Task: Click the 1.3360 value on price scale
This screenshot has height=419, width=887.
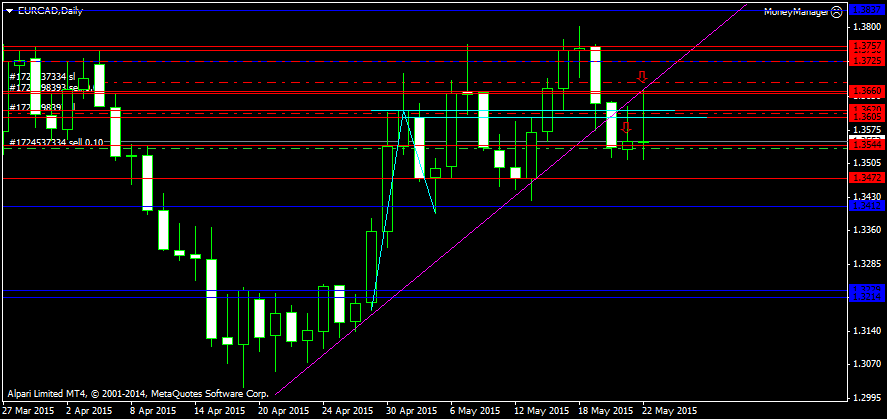Action: (867, 230)
